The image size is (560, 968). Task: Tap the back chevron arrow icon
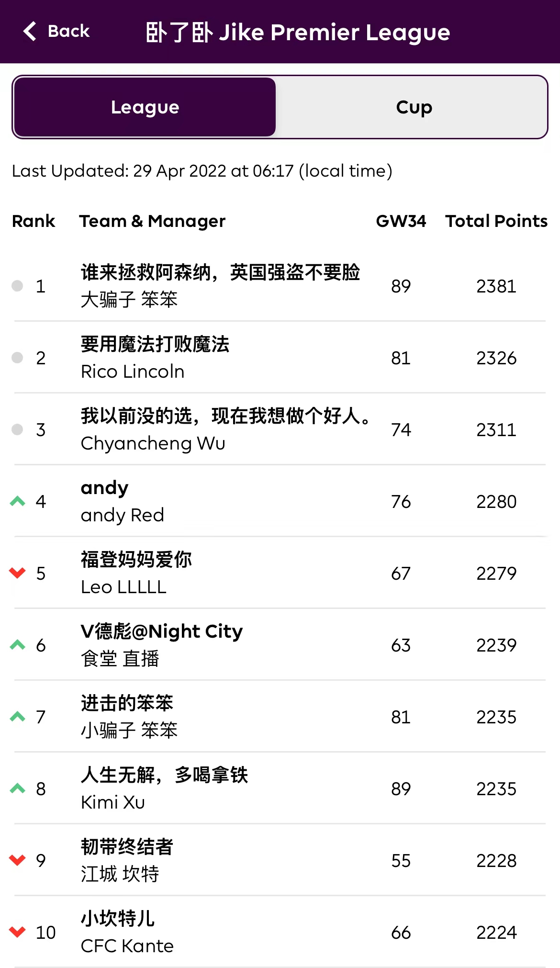pos(30,32)
